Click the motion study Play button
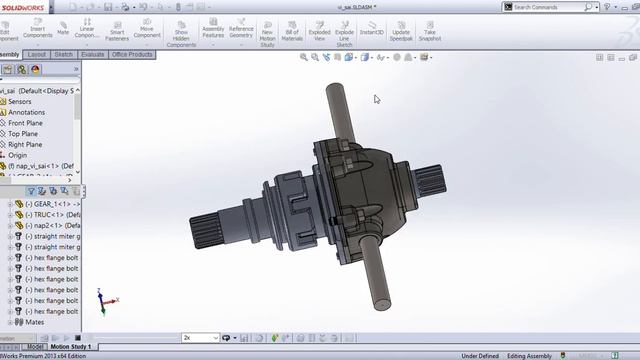The height and width of the screenshot is (360, 640). (x=67, y=338)
